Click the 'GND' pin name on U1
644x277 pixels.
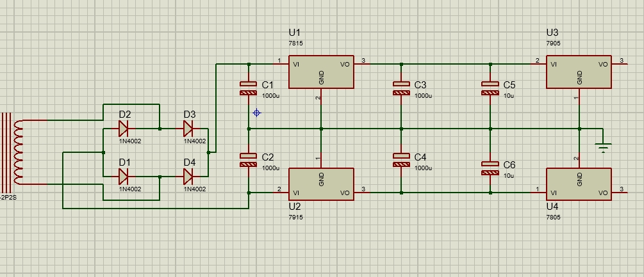tap(321, 78)
